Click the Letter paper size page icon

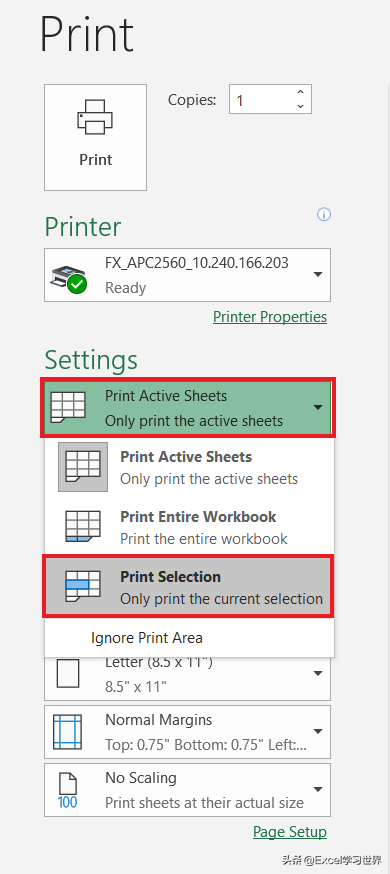point(68,674)
